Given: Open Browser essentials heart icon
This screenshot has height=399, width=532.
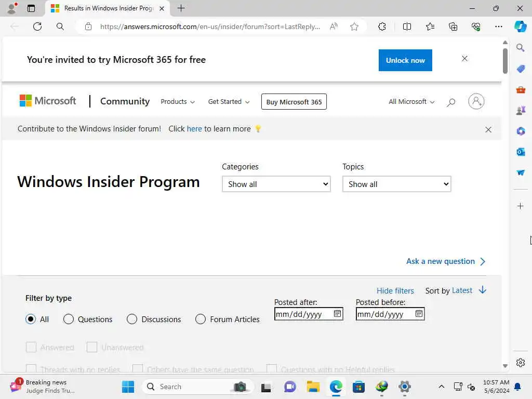Looking at the screenshot, I should point(476,26).
